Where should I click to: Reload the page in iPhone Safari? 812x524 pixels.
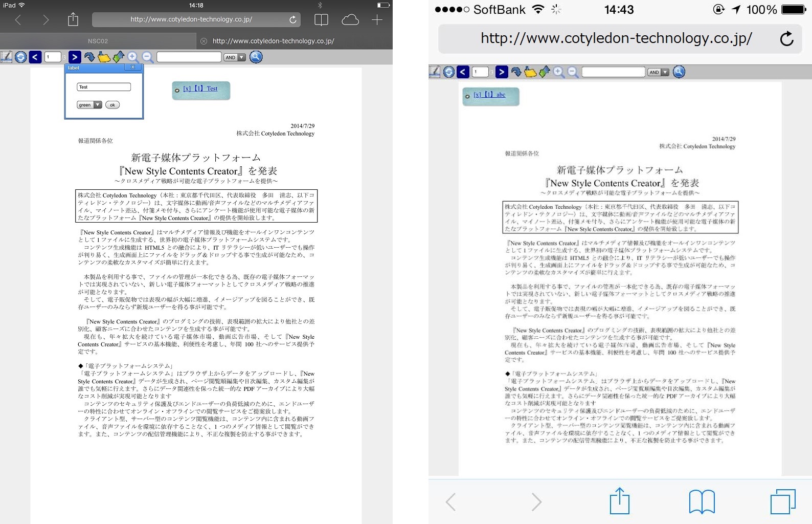787,38
